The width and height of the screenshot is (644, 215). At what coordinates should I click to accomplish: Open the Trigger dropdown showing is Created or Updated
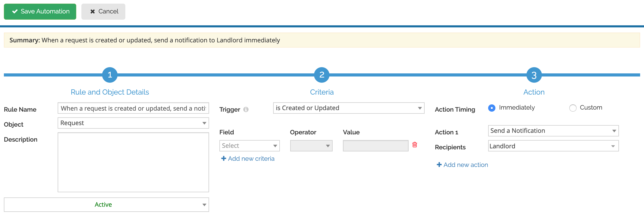point(348,108)
